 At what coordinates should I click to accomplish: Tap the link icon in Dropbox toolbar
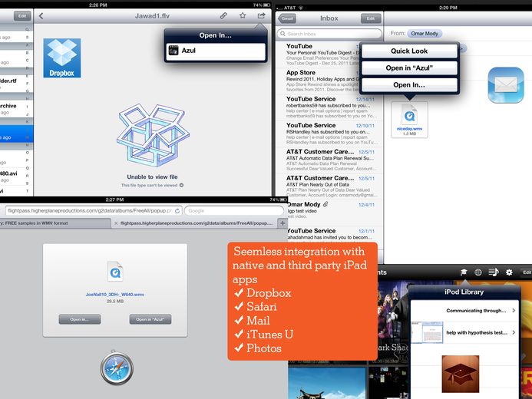[x=223, y=15]
